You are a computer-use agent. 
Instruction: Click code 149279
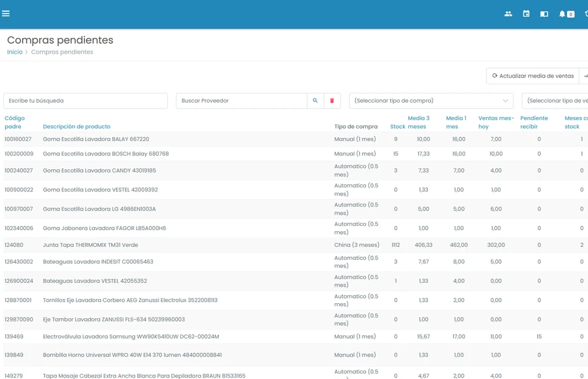[x=14, y=375]
